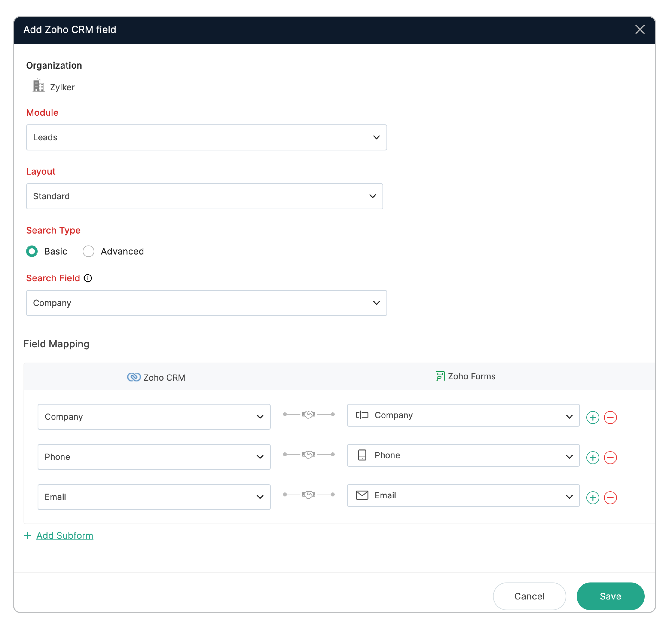This screenshot has width=672, height=632.
Task: Click the info icon beside Search Field
Action: coord(88,278)
